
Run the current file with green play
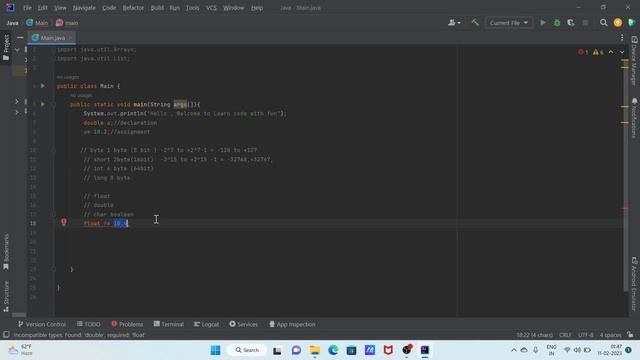pyautogui.click(x=543, y=23)
